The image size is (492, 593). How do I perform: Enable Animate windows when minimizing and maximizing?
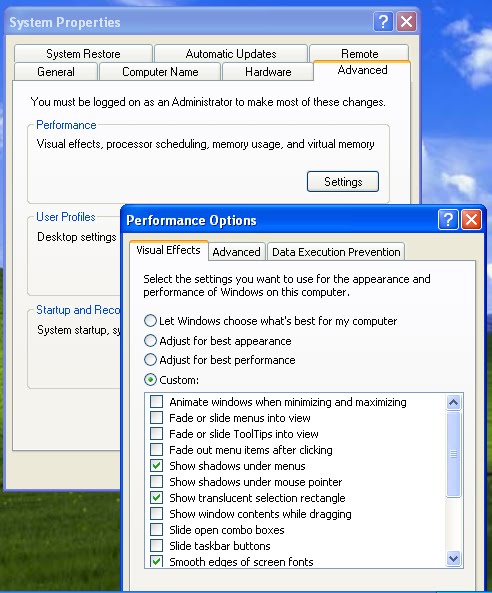point(156,402)
